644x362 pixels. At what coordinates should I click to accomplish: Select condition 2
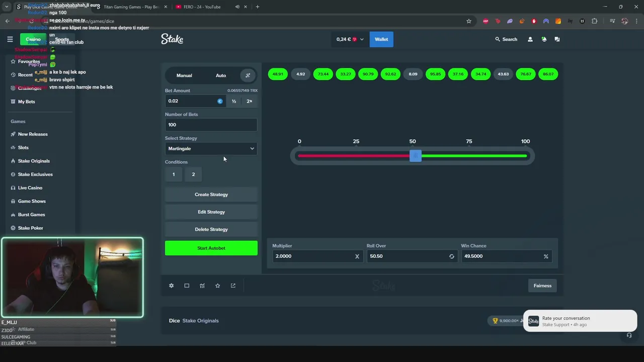pyautogui.click(x=193, y=174)
